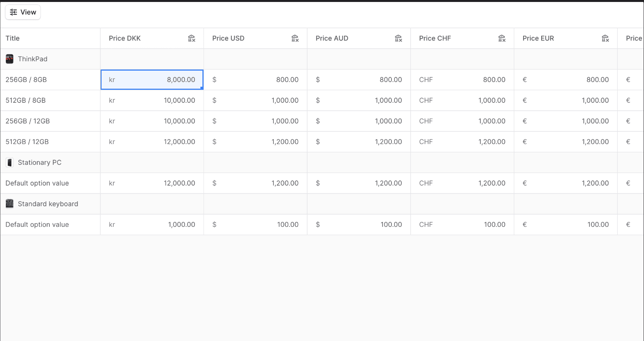Click the Standard keyboard row title
Screen dimensions: 644x341
(x=48, y=204)
